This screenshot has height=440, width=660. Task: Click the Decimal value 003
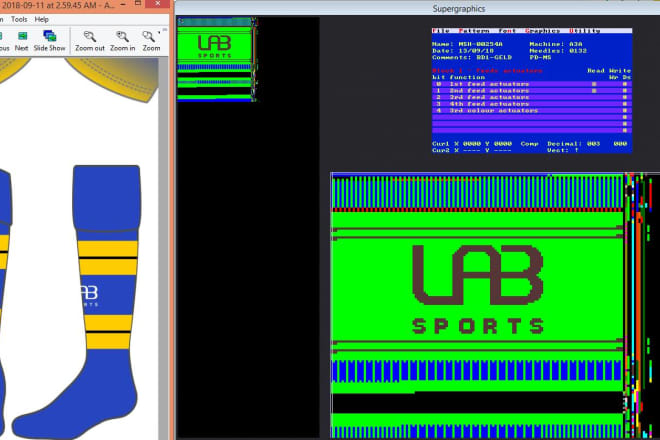[x=593, y=144]
